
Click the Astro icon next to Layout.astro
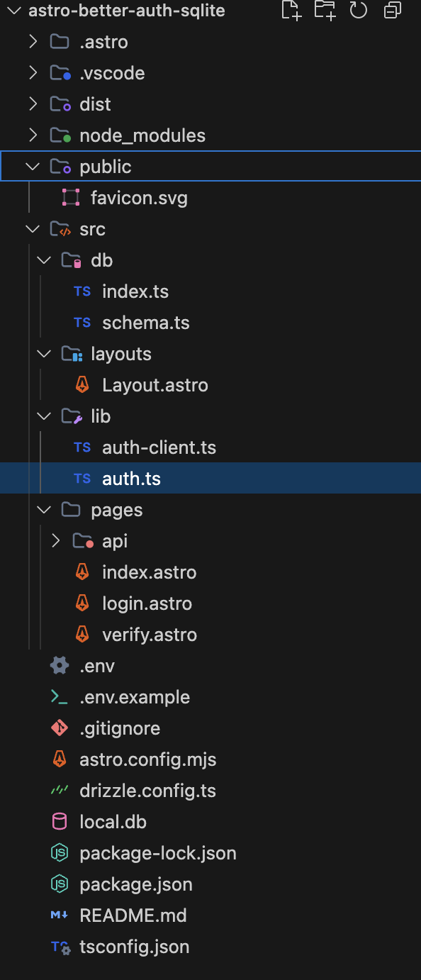tap(82, 384)
